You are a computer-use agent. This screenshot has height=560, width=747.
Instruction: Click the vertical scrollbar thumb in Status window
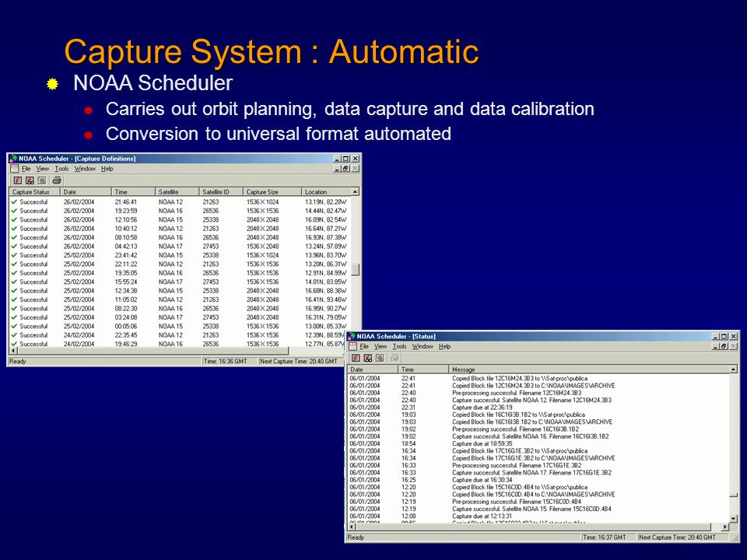click(734, 495)
